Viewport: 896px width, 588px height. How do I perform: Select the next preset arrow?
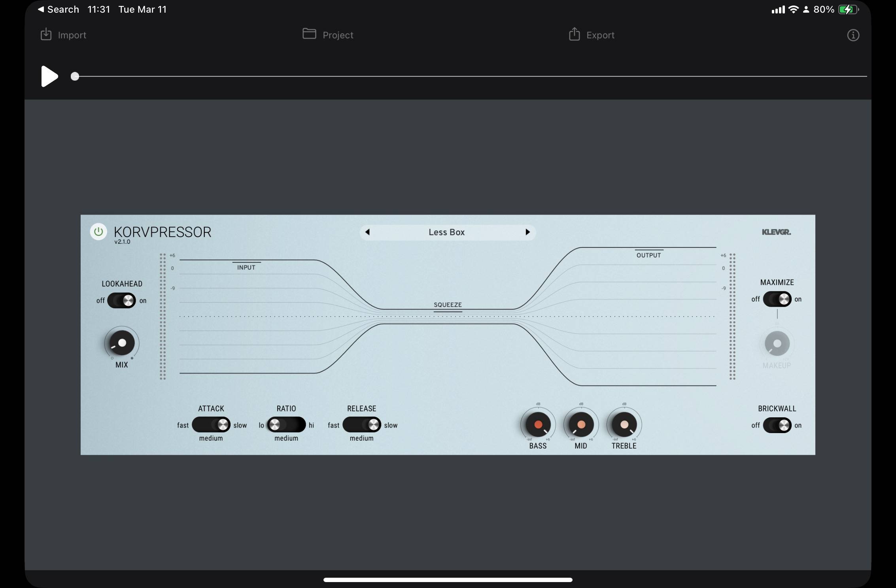[x=527, y=232]
